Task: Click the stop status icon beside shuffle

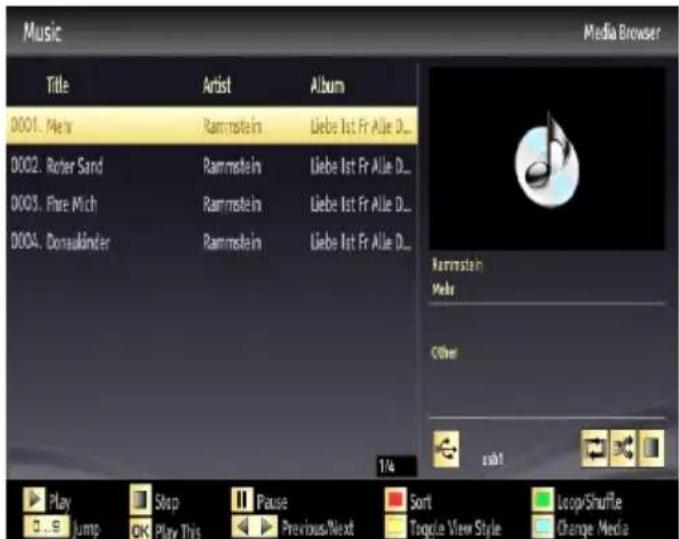Action: point(651,448)
